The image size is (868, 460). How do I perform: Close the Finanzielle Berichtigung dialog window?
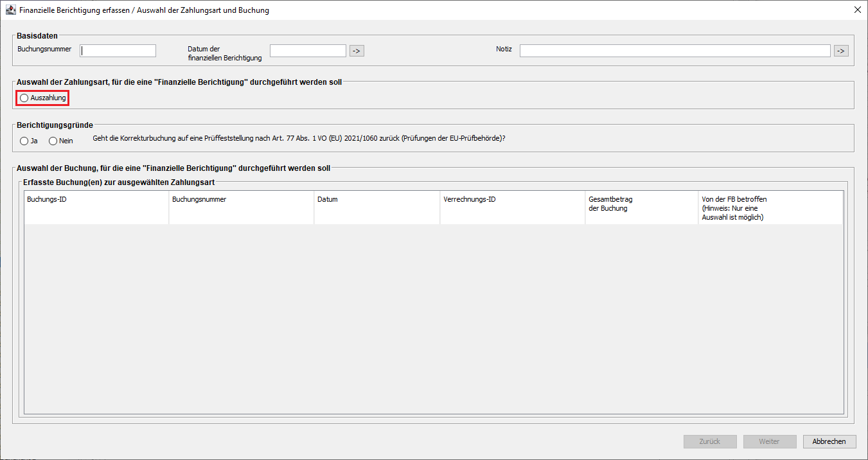[x=857, y=10]
